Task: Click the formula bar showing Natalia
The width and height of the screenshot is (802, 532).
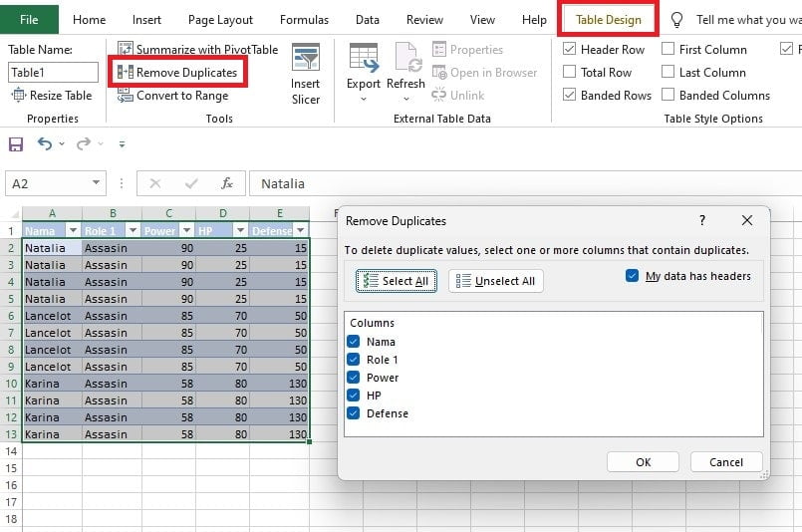Action: point(525,183)
